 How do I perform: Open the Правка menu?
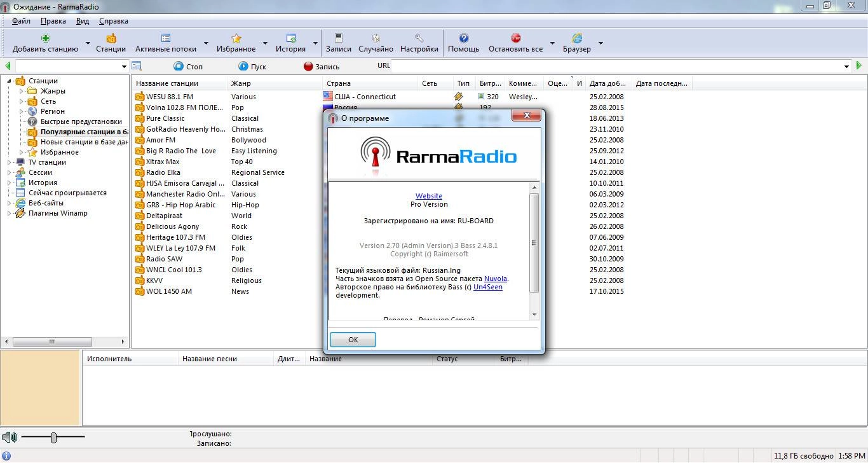click(x=53, y=21)
